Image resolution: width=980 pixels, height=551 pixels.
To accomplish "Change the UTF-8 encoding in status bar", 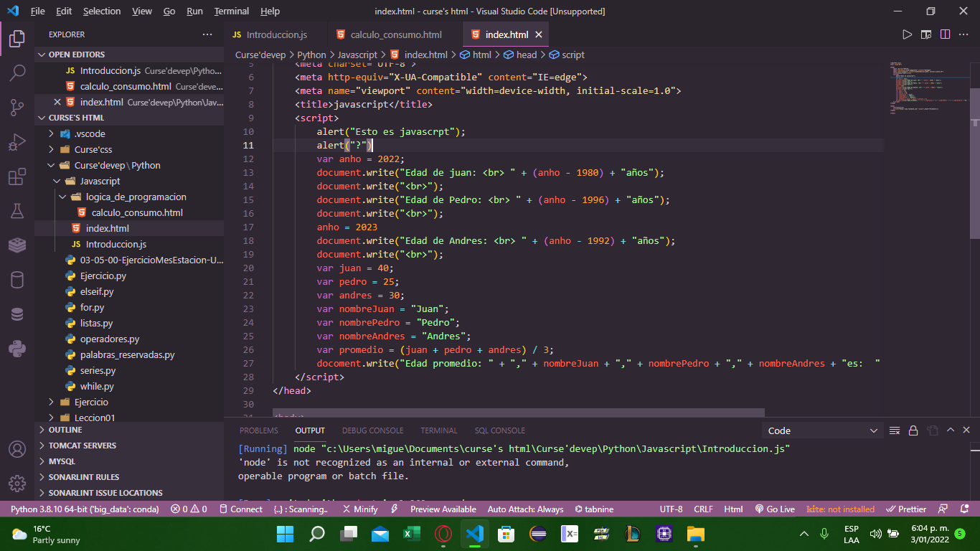I will pos(671,509).
